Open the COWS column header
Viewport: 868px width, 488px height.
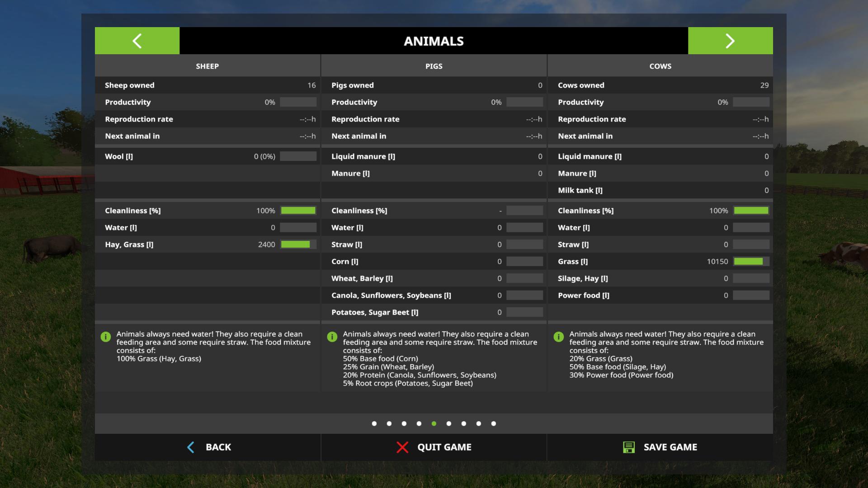tap(660, 66)
